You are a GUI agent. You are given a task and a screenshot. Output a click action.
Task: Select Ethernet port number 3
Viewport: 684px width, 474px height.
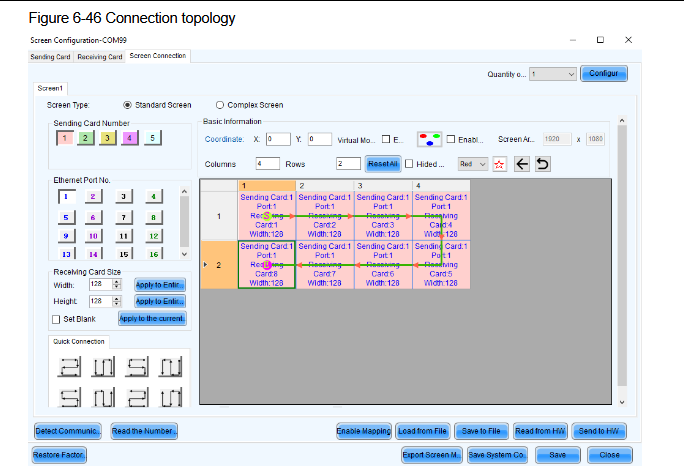pyautogui.click(x=123, y=197)
